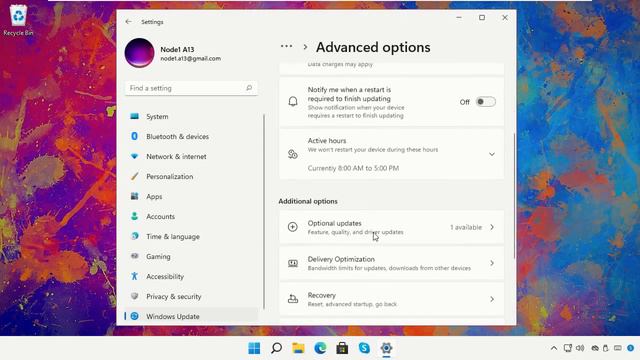Open the Recovery row
640x360 pixels.
(391, 299)
